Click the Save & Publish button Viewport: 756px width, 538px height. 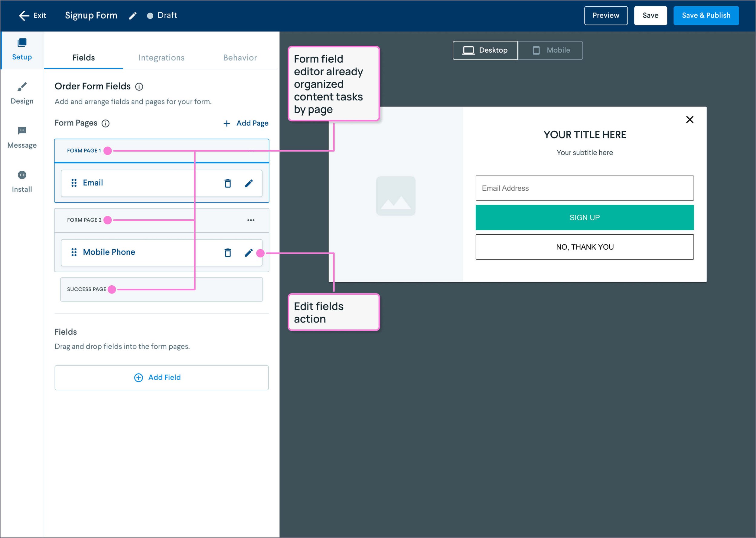pos(706,15)
